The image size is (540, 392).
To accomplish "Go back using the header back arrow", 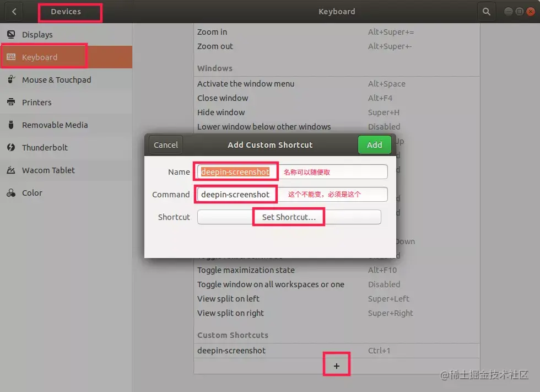I will tap(14, 12).
